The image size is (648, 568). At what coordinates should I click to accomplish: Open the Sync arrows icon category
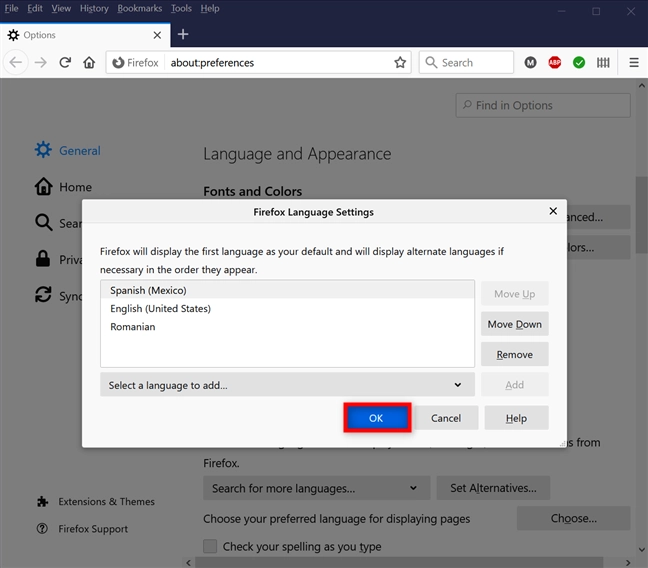tap(43, 295)
